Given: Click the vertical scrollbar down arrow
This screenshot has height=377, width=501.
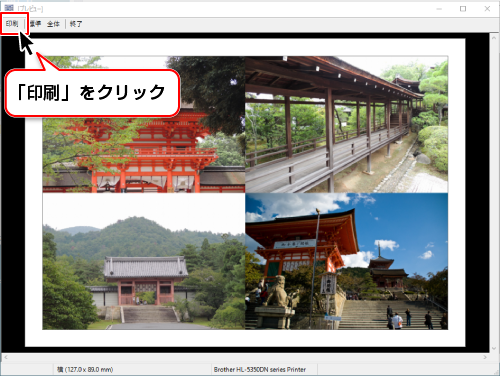Looking at the screenshot, I should 494,349.
